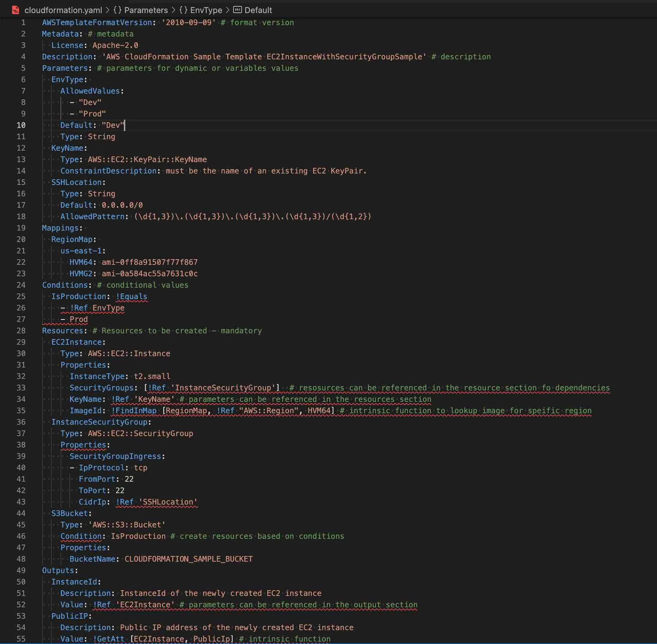The width and height of the screenshot is (657, 644).
Task: Expand chevron after cloudformation.yaml breadcrumb
Action: tap(108, 10)
